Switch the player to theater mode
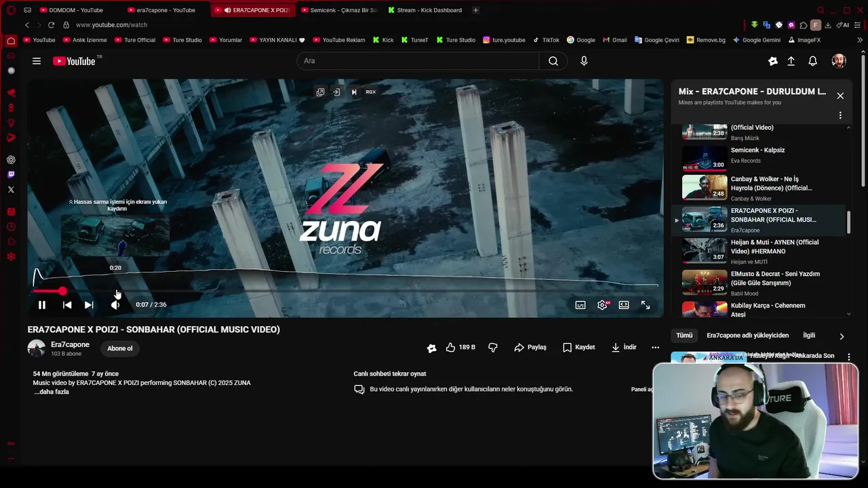The height and width of the screenshot is (488, 868). click(624, 305)
